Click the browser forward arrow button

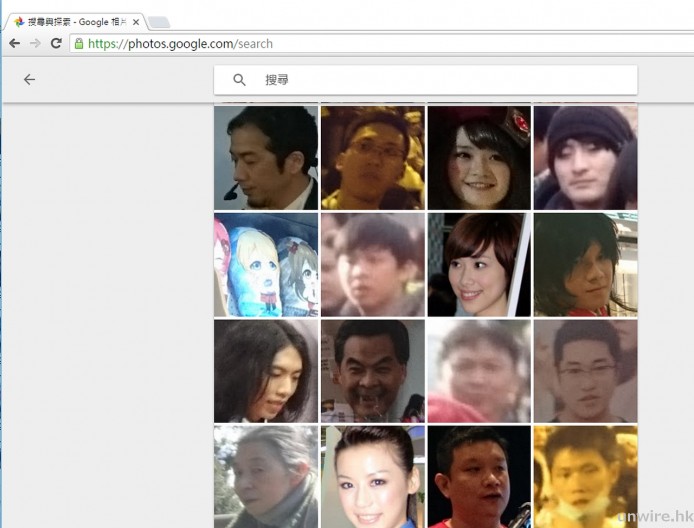pyautogui.click(x=35, y=44)
